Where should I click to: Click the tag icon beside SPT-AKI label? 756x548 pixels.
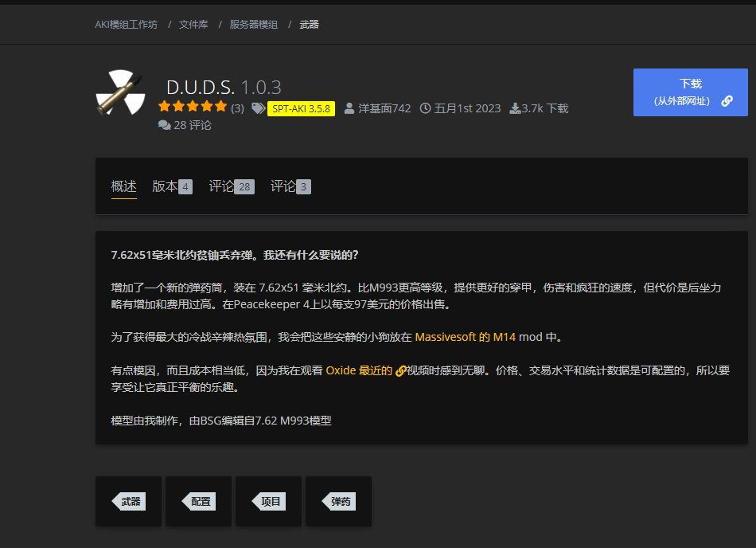tap(258, 108)
